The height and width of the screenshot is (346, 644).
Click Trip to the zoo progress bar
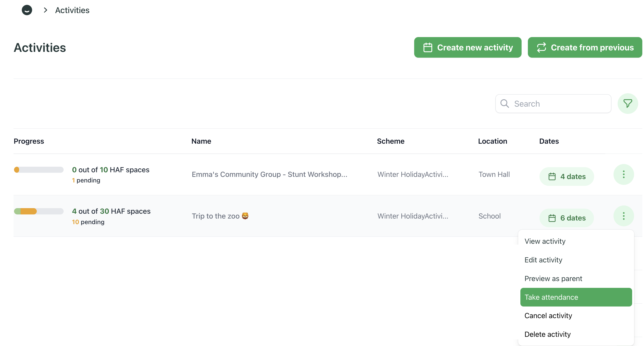pyautogui.click(x=38, y=211)
